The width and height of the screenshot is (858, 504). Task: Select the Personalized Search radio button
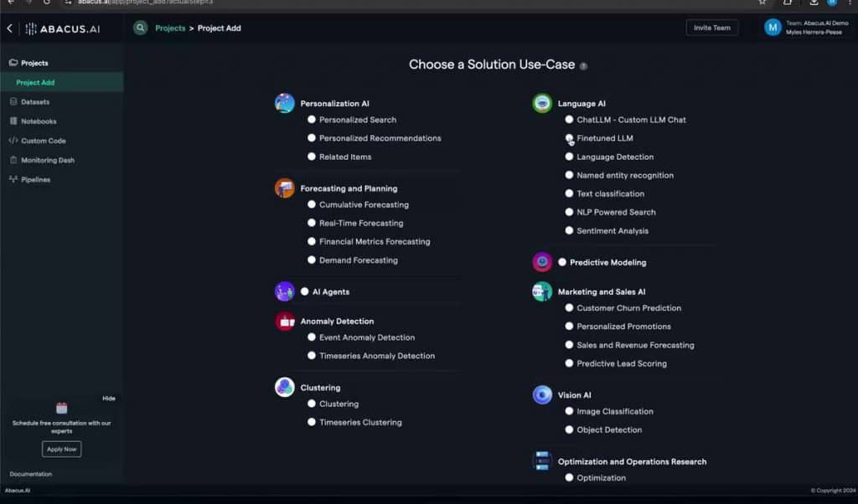(x=312, y=120)
